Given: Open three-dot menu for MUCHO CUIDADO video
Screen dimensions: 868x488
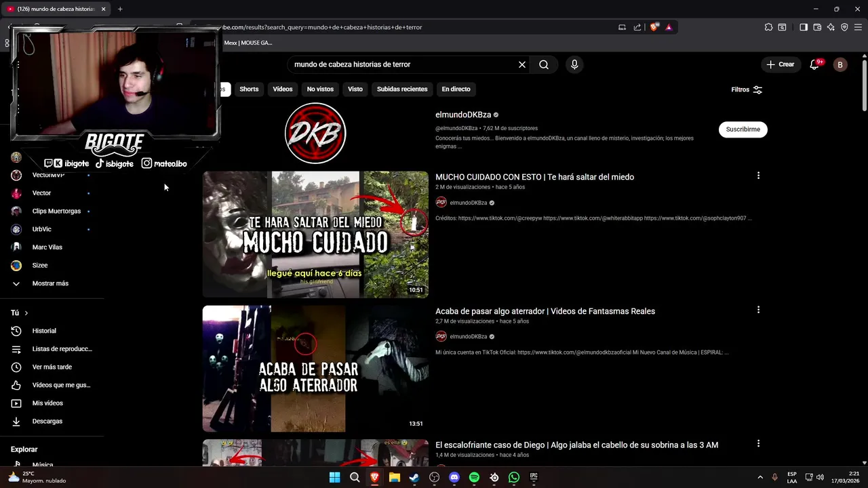Looking at the screenshot, I should coord(758,176).
